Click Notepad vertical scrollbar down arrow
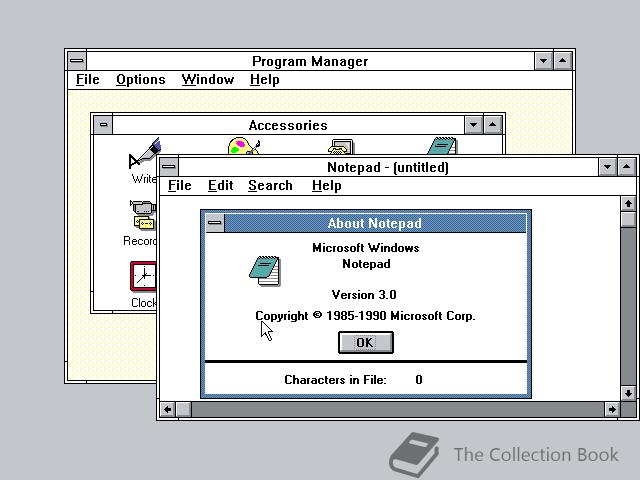Image resolution: width=640 pixels, height=480 pixels. point(628,393)
